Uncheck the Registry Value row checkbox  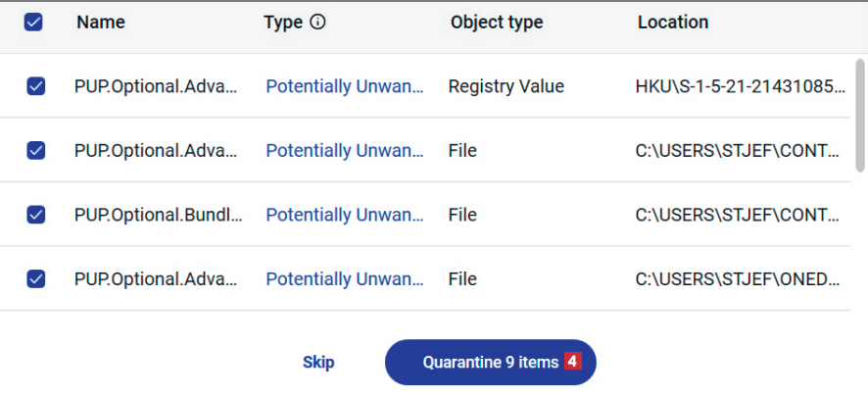pyautogui.click(x=35, y=86)
